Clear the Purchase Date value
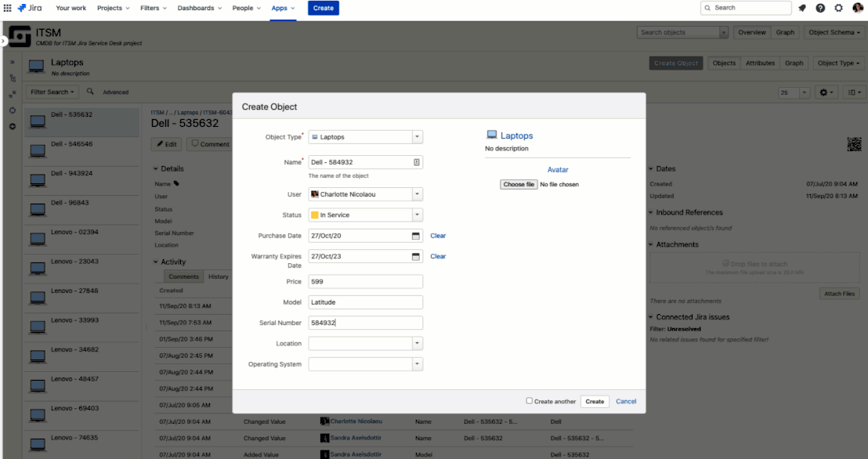 pos(438,236)
